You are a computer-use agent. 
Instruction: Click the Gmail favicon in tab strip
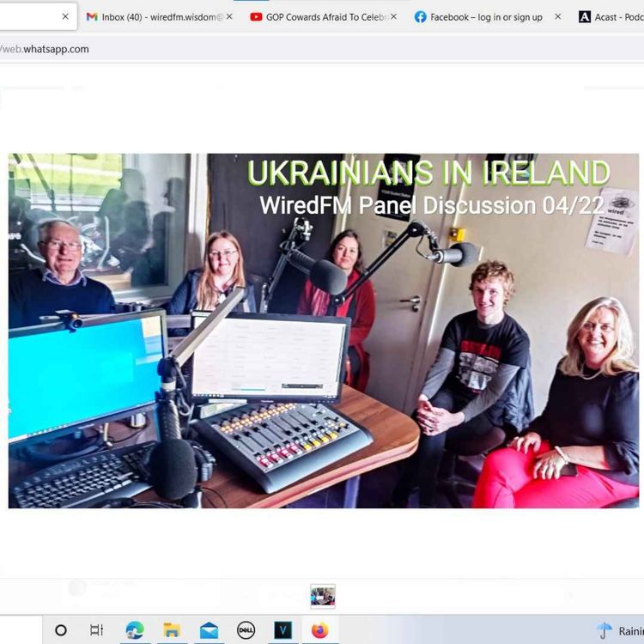(x=92, y=17)
